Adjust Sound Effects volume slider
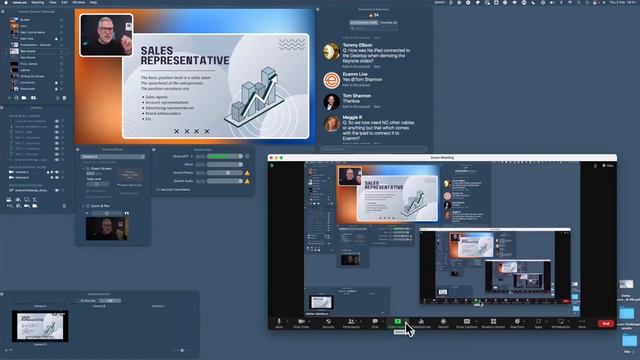Screen dimensions: 640x360 pos(224,173)
